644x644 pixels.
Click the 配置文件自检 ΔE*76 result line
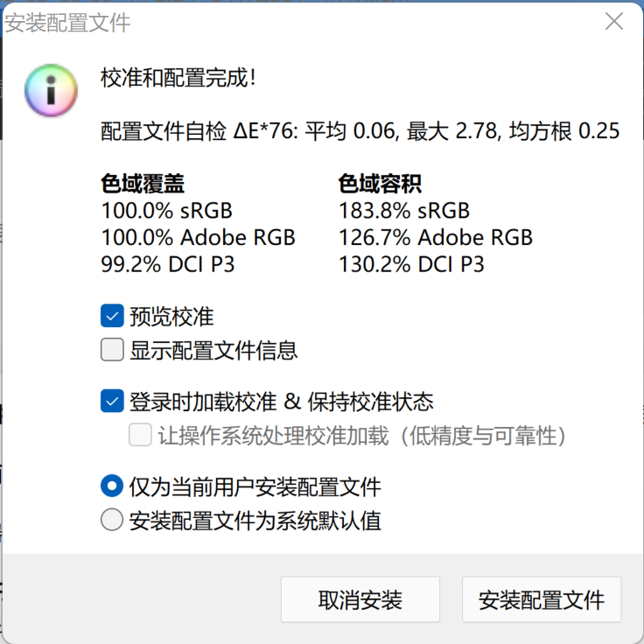coord(360,131)
